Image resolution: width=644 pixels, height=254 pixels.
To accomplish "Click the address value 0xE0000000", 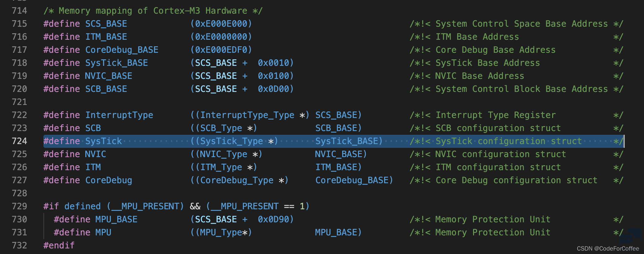I will click(221, 37).
